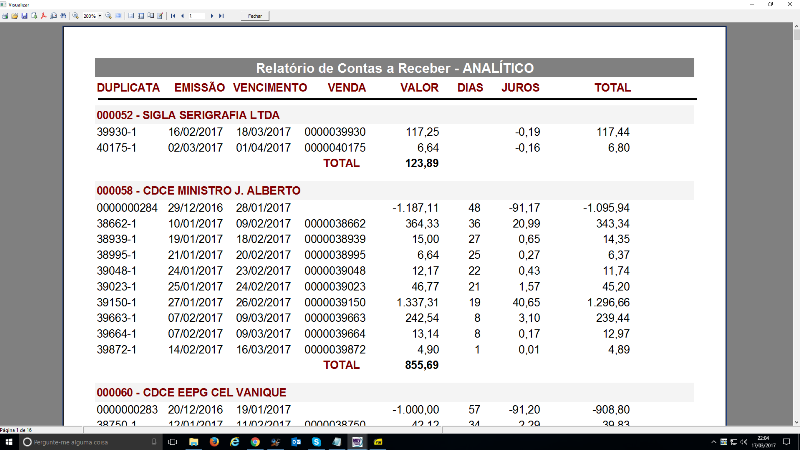This screenshot has width=800, height=450.
Task: Open the Action Center notifications
Action: pos(787,442)
